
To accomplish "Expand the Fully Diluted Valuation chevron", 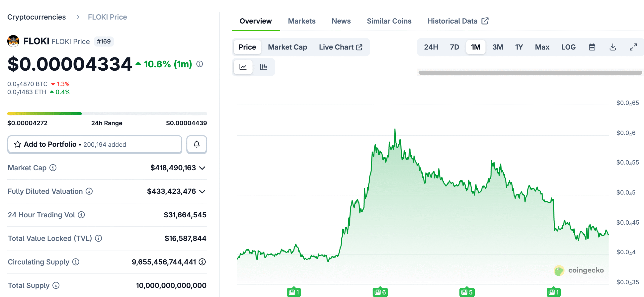I will click(202, 191).
